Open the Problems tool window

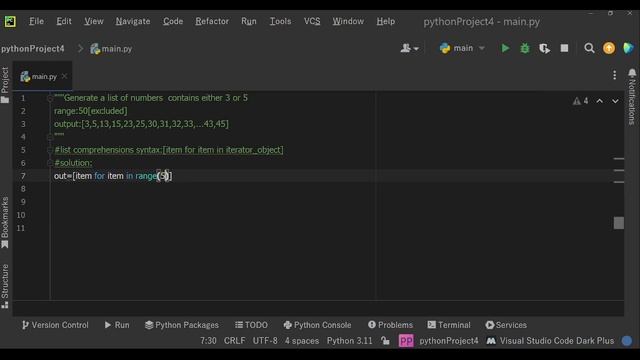390,325
